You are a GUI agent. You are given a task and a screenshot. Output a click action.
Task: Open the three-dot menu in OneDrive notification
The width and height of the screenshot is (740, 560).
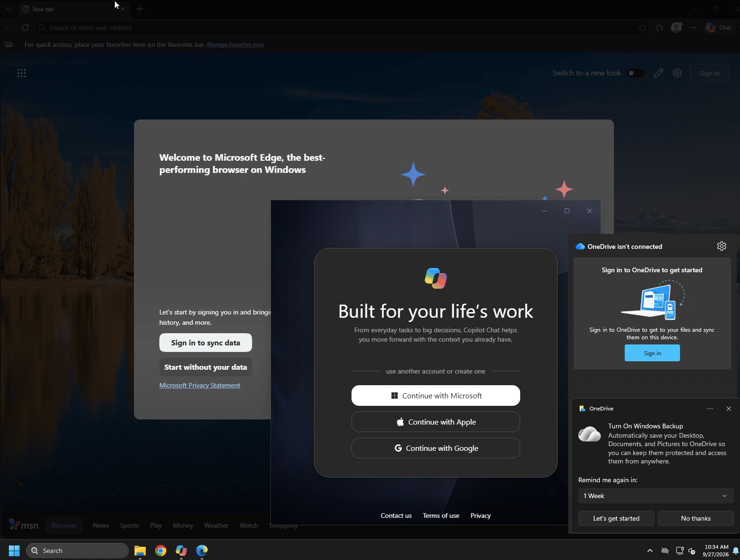tap(710, 409)
